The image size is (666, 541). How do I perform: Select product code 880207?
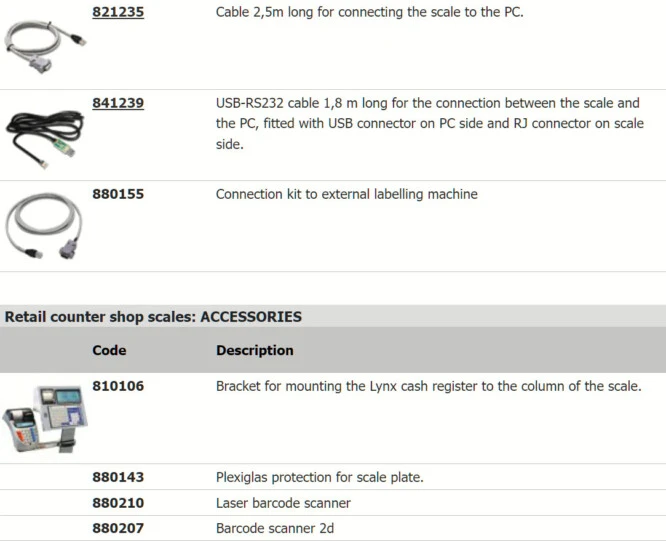(x=117, y=528)
